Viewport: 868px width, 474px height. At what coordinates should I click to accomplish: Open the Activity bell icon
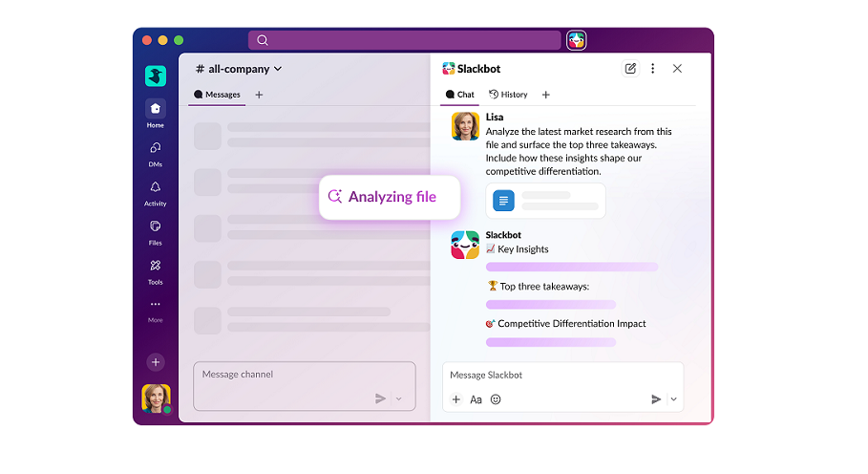155,187
